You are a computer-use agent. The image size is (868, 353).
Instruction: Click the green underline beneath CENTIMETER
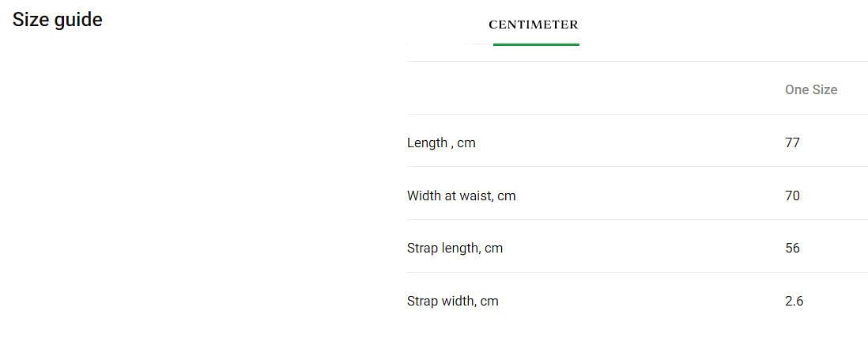(x=536, y=44)
